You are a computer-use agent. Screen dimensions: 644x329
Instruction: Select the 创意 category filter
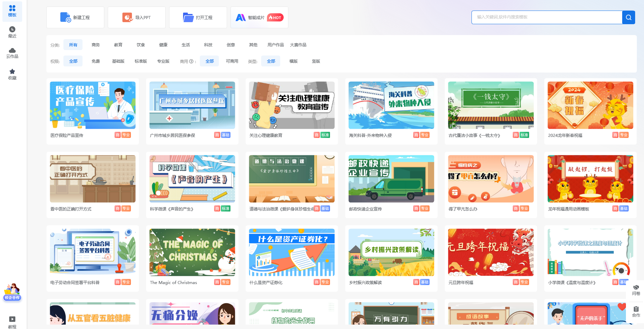pyautogui.click(x=230, y=45)
